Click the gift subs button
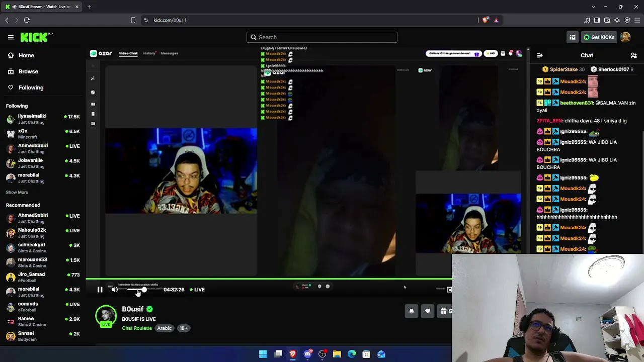Screen dimensions: 644x362 pos(445,311)
